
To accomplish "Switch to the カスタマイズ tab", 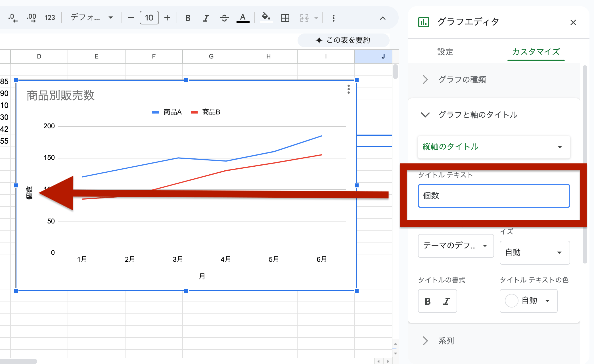I will [x=536, y=52].
